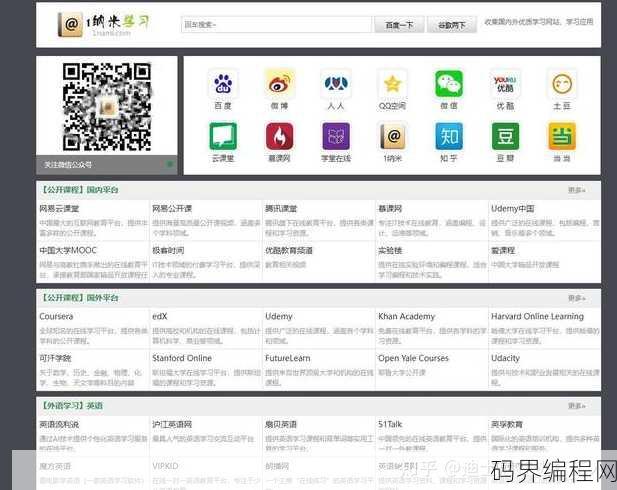Open the Tudou (土豆) smiley icon
The image size is (617, 490).
[x=562, y=83]
